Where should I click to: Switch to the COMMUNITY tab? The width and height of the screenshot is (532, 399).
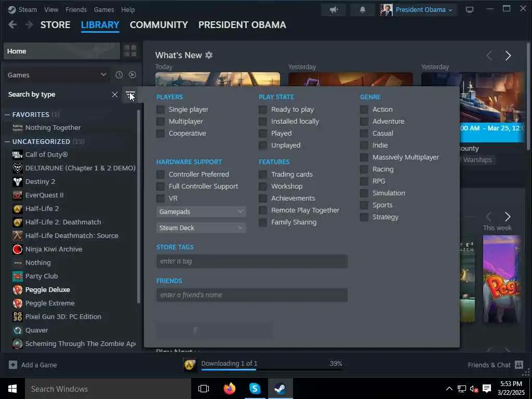tap(159, 25)
